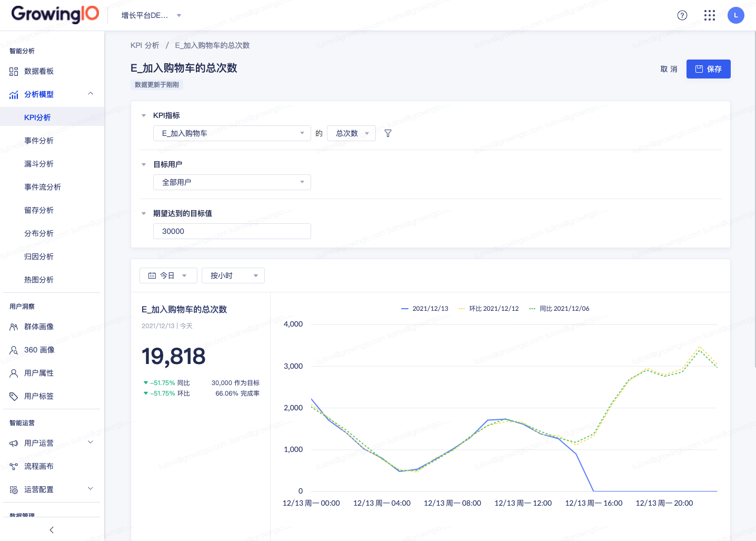Click the target value 30000 input field
The width and height of the screenshot is (756, 541).
[232, 231]
